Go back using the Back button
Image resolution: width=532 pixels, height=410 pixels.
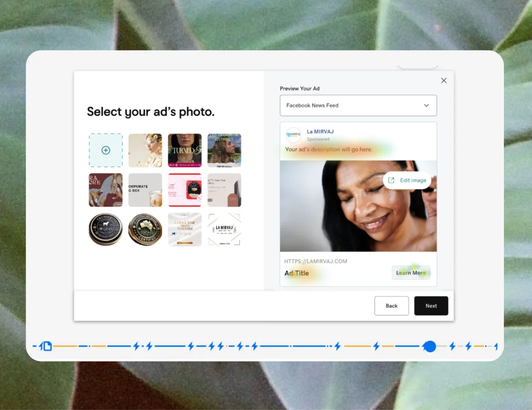coord(392,305)
